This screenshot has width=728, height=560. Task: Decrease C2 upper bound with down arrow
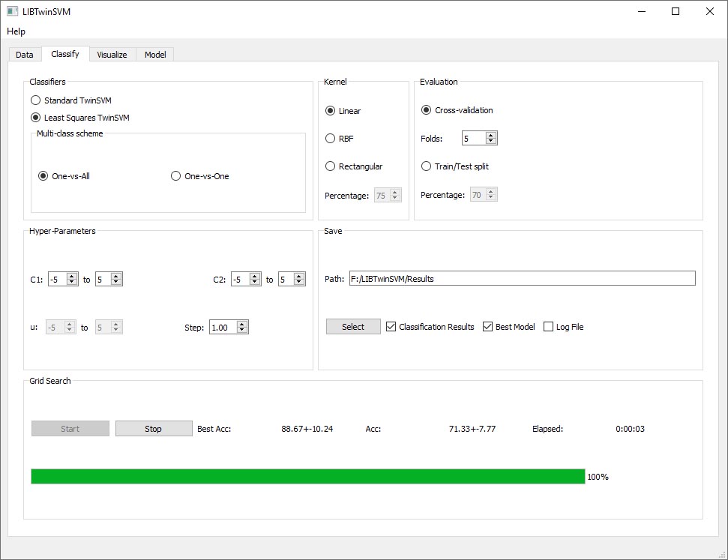click(299, 282)
